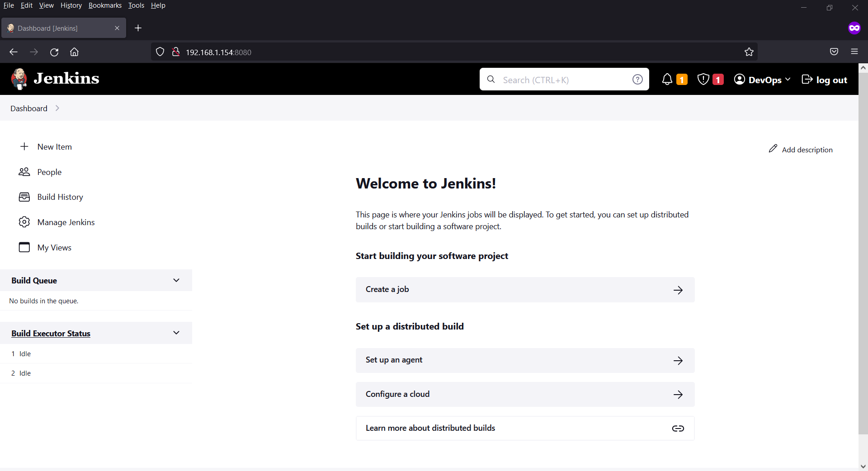The width and height of the screenshot is (868, 471).
Task: Click the arrow on Configure a cloud
Action: point(678,395)
